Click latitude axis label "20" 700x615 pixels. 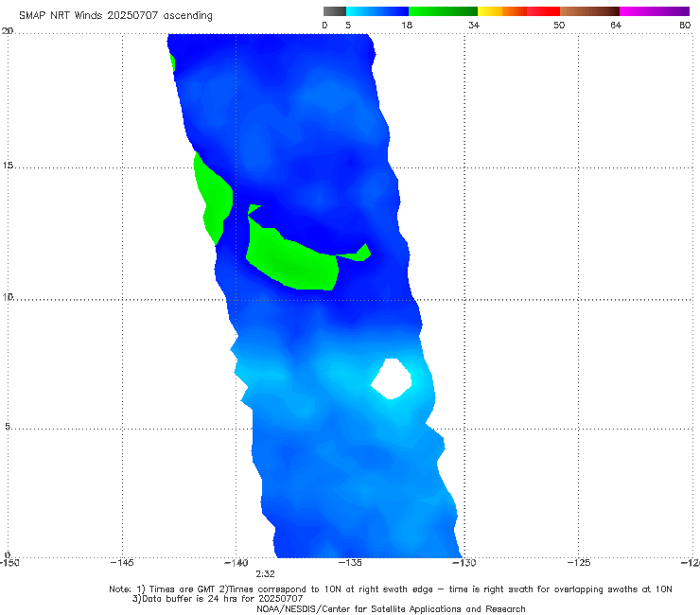[x=8, y=31]
